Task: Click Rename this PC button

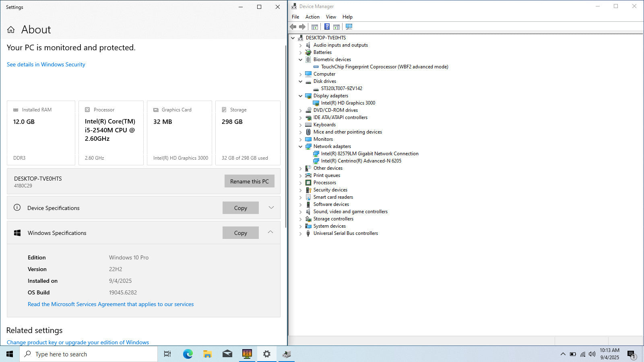Action: (x=250, y=181)
